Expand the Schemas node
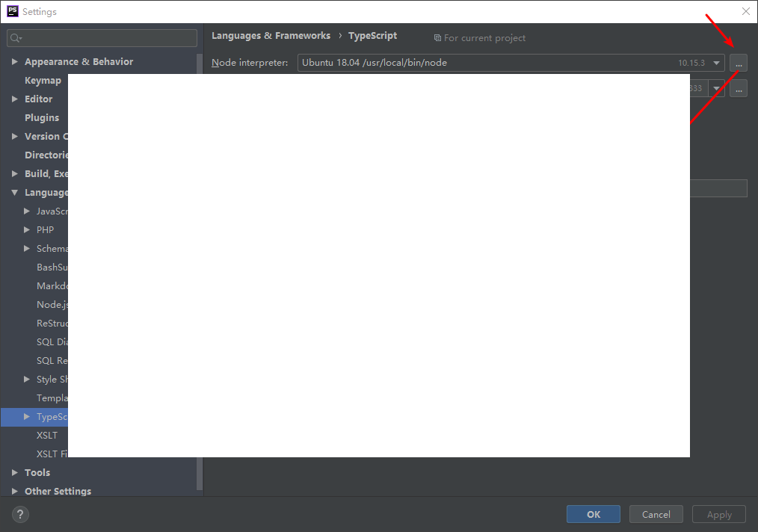Screen dimensions: 758x532 point(27,248)
